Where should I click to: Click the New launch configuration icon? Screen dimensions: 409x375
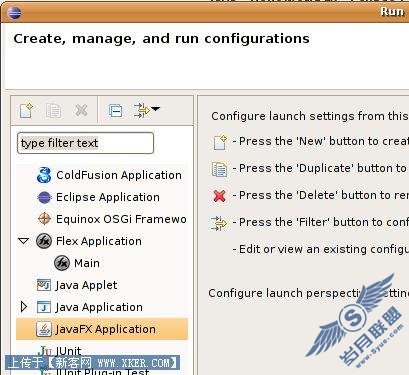click(x=27, y=110)
